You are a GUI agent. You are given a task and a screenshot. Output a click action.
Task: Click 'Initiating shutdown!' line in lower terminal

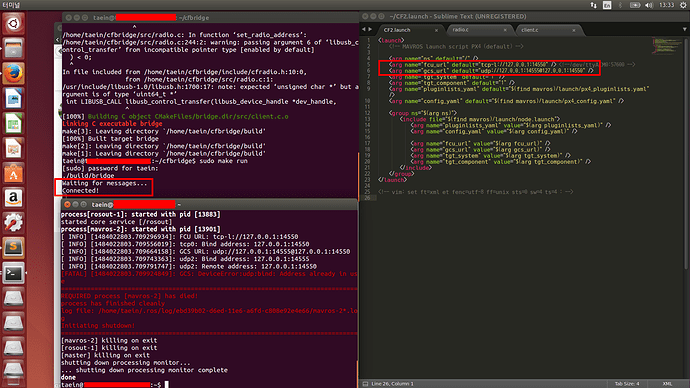click(x=98, y=326)
